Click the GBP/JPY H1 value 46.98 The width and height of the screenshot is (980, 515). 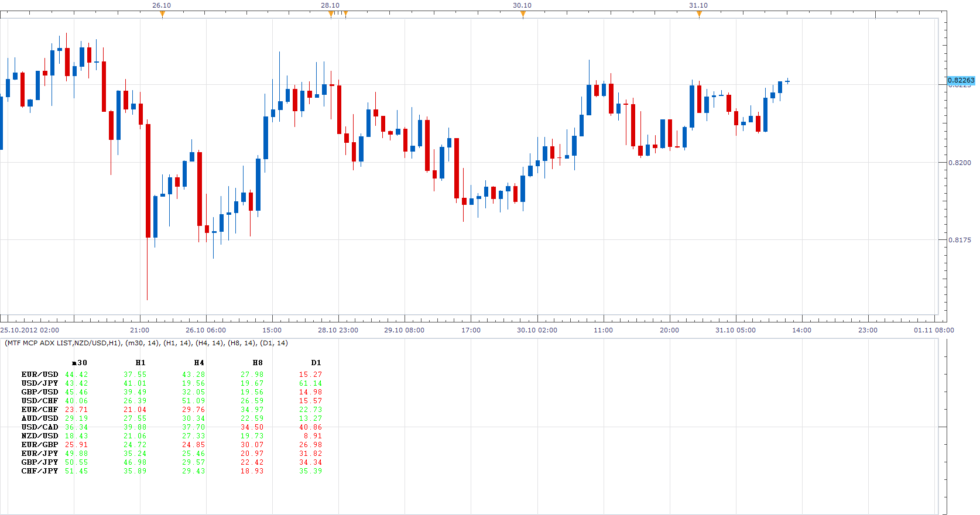135,462
